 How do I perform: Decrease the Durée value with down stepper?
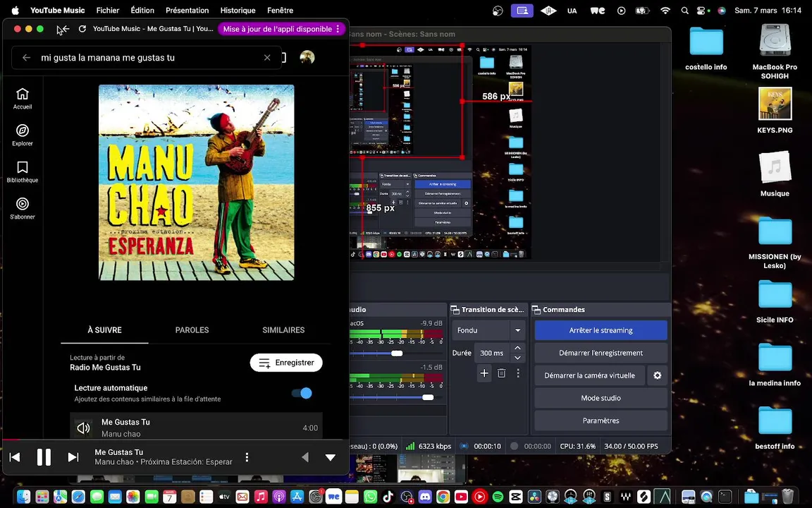coord(517,358)
